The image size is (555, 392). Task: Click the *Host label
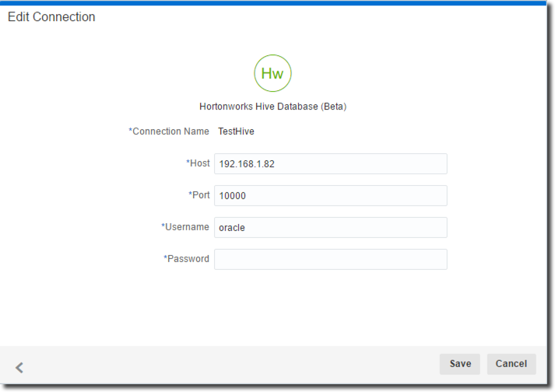click(198, 163)
